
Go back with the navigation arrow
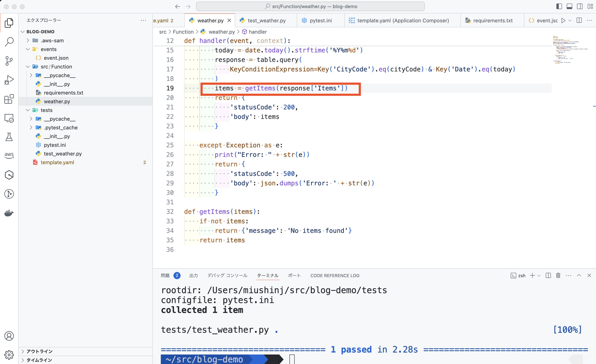pos(178,7)
